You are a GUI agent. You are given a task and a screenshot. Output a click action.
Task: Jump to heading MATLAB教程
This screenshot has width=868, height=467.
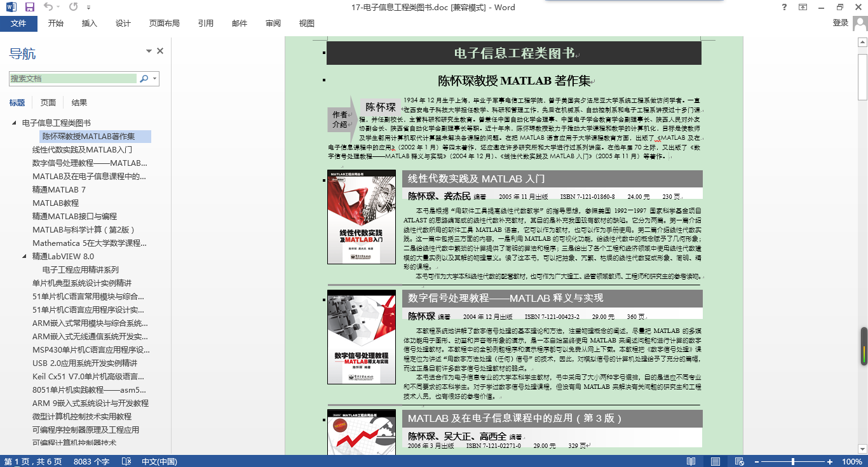(55, 203)
